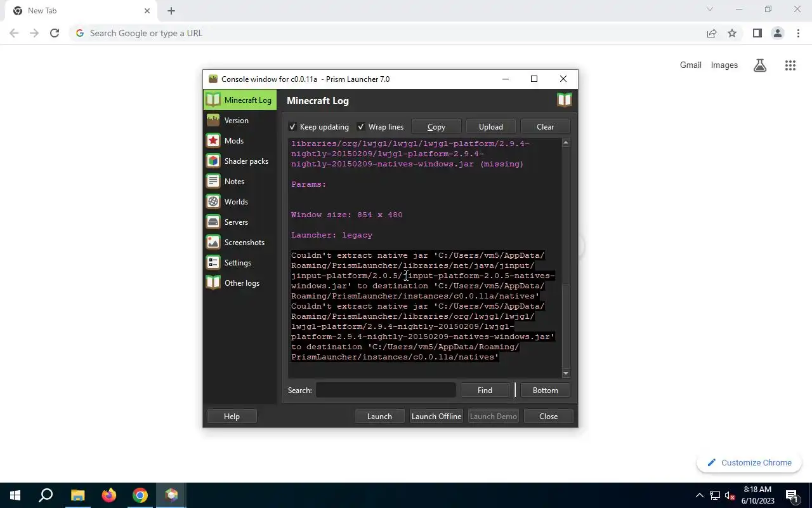Copy the log with the Copy button
The height and width of the screenshot is (508, 812).
(436, 126)
